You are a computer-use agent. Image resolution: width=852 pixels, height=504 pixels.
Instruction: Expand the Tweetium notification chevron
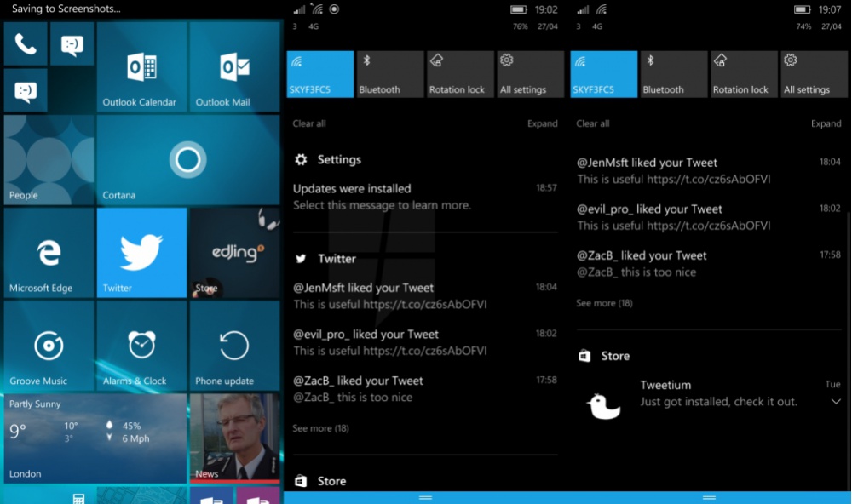[836, 402]
